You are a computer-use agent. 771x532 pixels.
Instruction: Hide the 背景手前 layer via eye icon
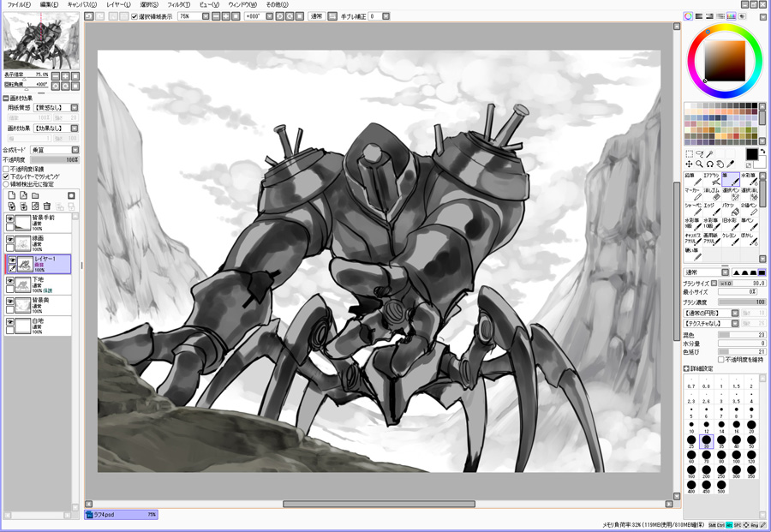tap(10, 219)
